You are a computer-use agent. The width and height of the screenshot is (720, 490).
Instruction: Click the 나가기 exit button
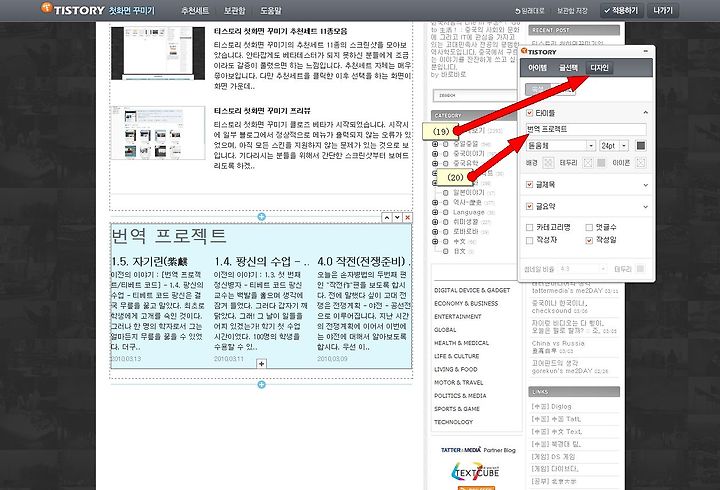[663, 10]
